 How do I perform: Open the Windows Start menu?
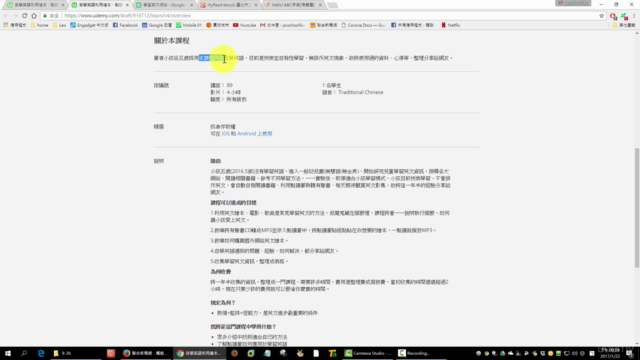[8, 353]
